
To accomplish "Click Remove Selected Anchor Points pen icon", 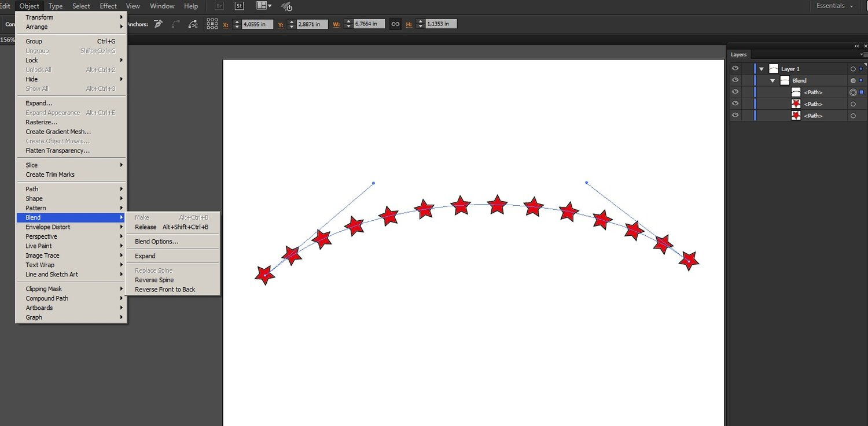I will (x=158, y=24).
